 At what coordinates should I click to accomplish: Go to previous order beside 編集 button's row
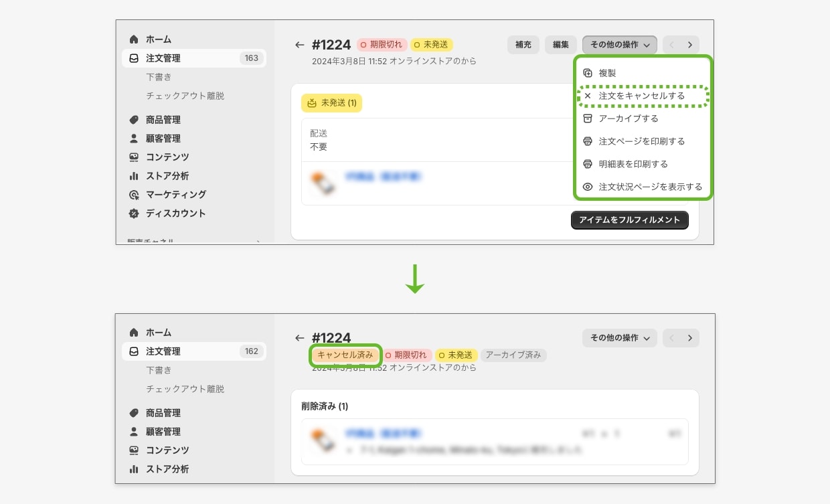(672, 45)
